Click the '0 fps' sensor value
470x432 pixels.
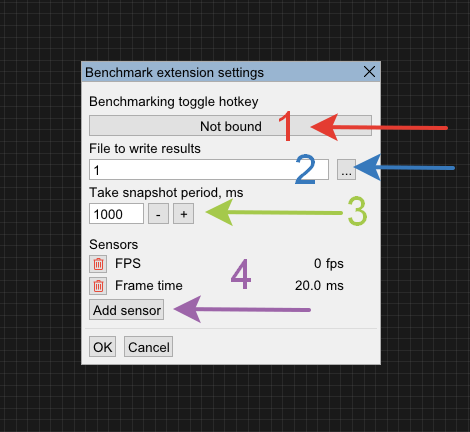pos(328,263)
